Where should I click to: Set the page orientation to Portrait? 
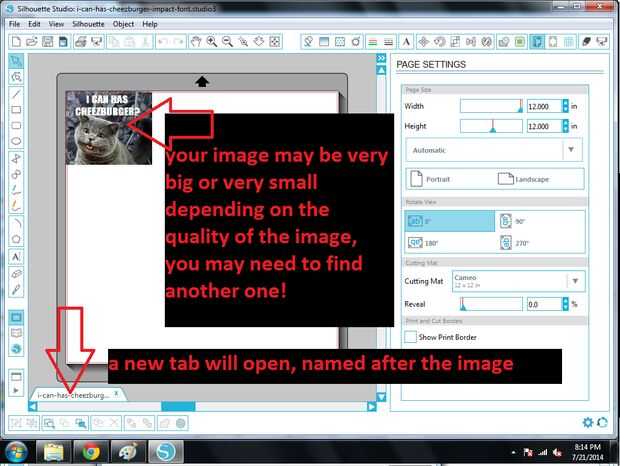[x=430, y=179]
